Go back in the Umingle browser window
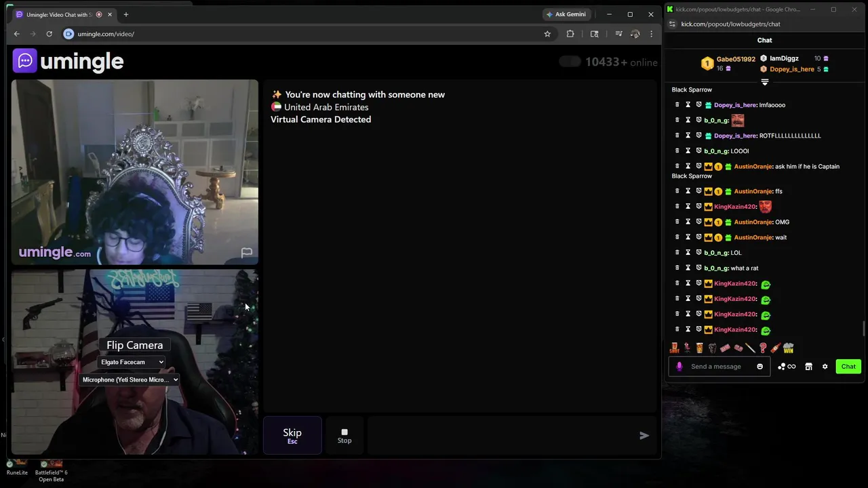This screenshot has height=488, width=868. pyautogui.click(x=17, y=34)
